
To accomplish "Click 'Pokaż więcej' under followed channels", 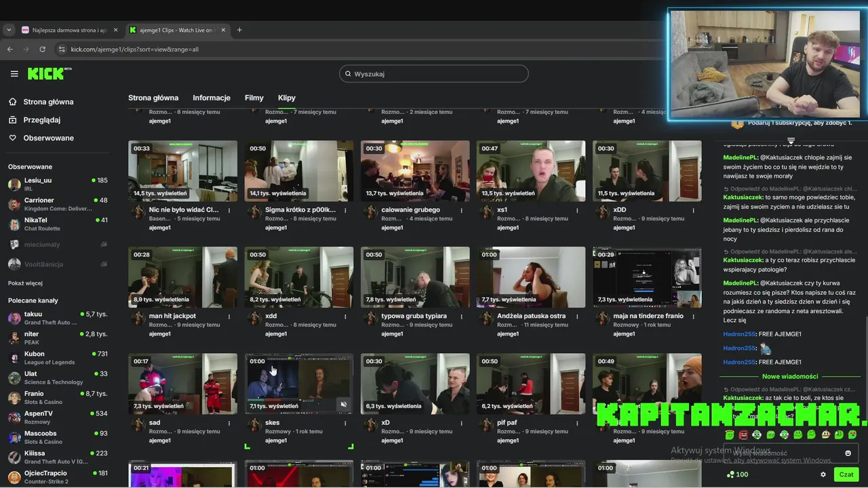I will pyautogui.click(x=25, y=283).
